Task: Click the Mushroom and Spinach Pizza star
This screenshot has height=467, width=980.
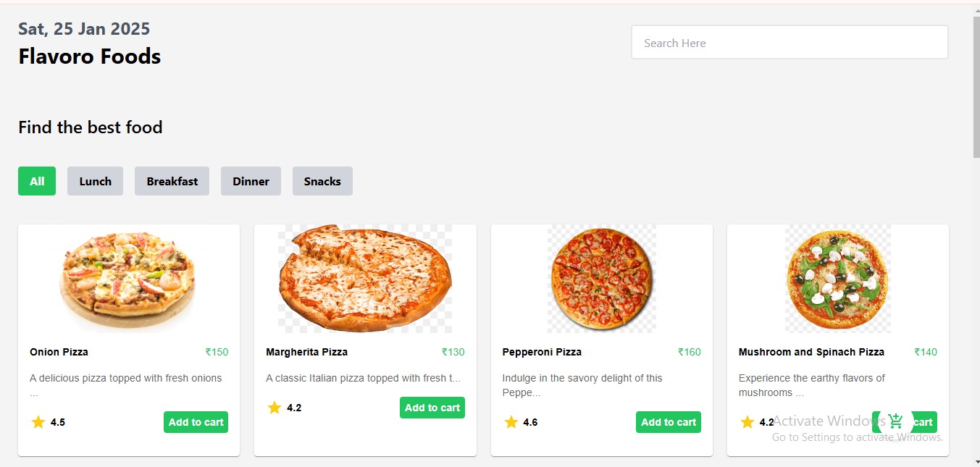Action: [747, 422]
